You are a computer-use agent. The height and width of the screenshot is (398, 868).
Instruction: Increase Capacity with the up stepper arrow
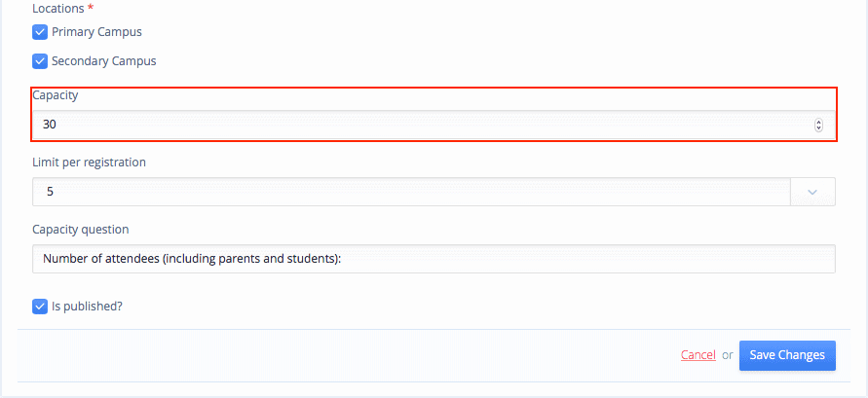coord(818,122)
